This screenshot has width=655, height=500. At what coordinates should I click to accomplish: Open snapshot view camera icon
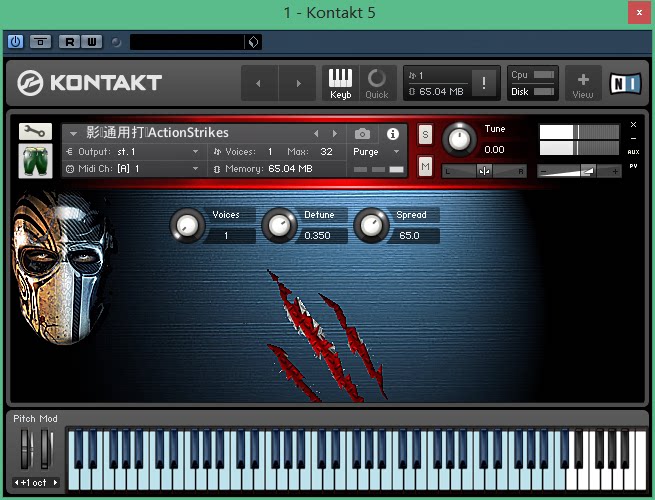[362, 134]
